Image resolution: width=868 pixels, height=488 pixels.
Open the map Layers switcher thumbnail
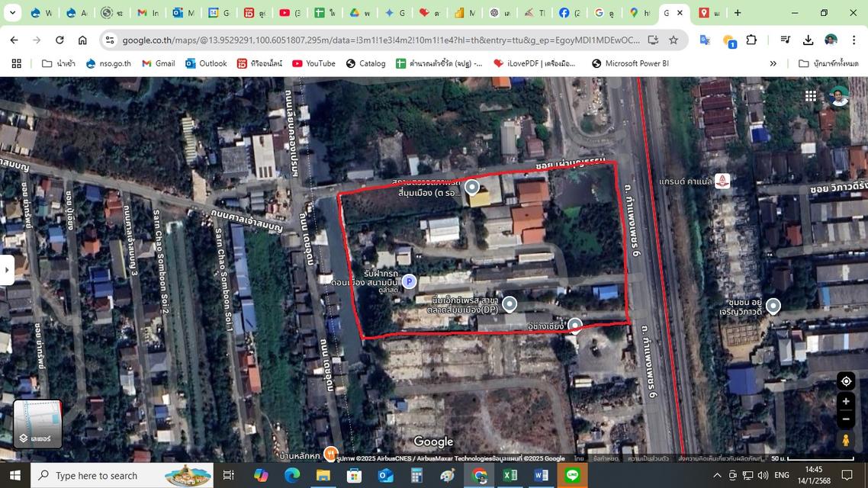tap(38, 424)
